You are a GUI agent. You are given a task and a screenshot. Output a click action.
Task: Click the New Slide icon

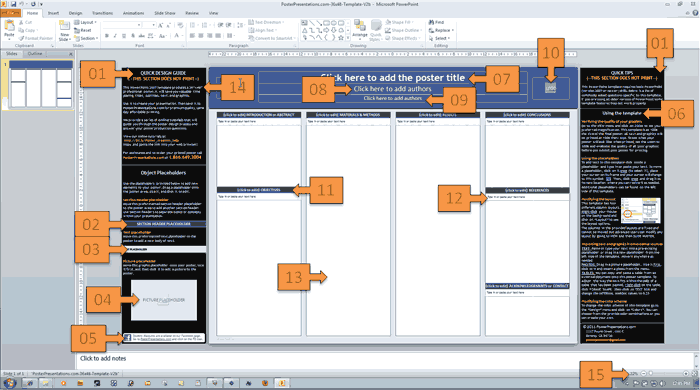pos(65,28)
